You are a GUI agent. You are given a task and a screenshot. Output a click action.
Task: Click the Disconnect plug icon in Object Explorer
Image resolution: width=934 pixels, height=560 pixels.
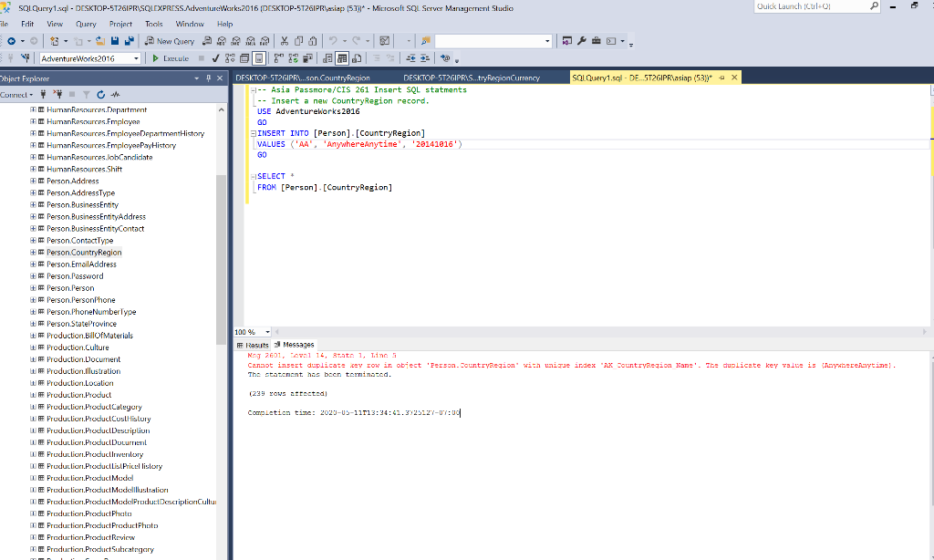pyautogui.click(x=57, y=95)
